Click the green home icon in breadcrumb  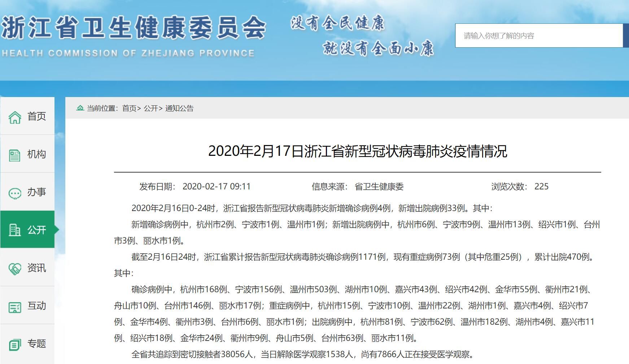[x=80, y=108]
